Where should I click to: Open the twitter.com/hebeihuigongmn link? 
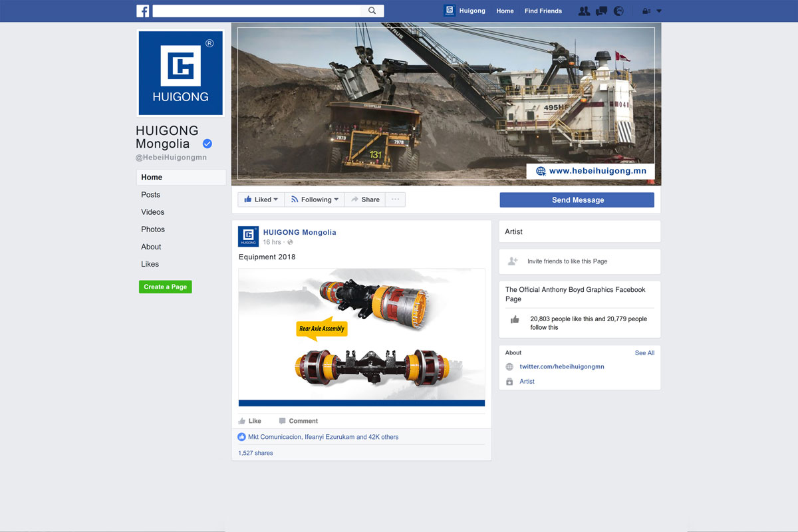click(x=562, y=367)
